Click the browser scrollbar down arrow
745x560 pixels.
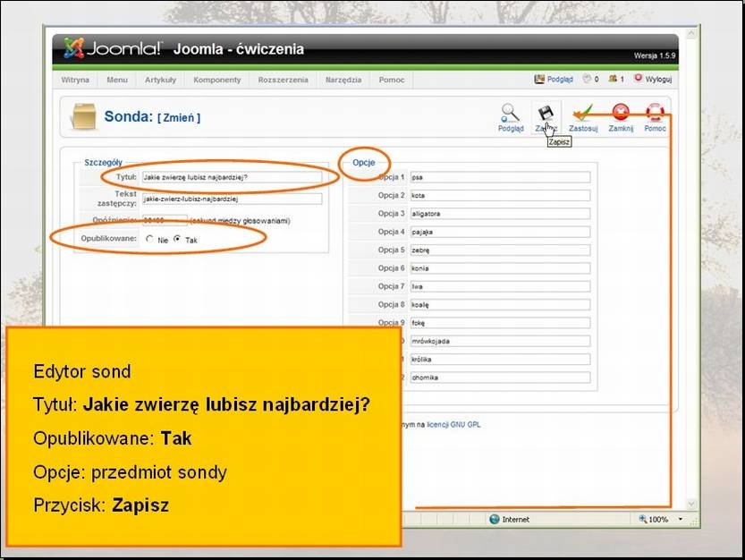point(691,504)
